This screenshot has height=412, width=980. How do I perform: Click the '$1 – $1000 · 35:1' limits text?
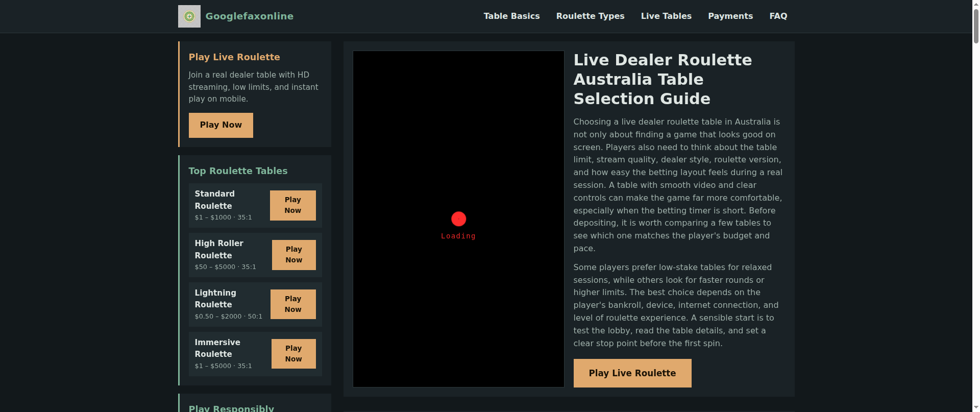click(223, 217)
